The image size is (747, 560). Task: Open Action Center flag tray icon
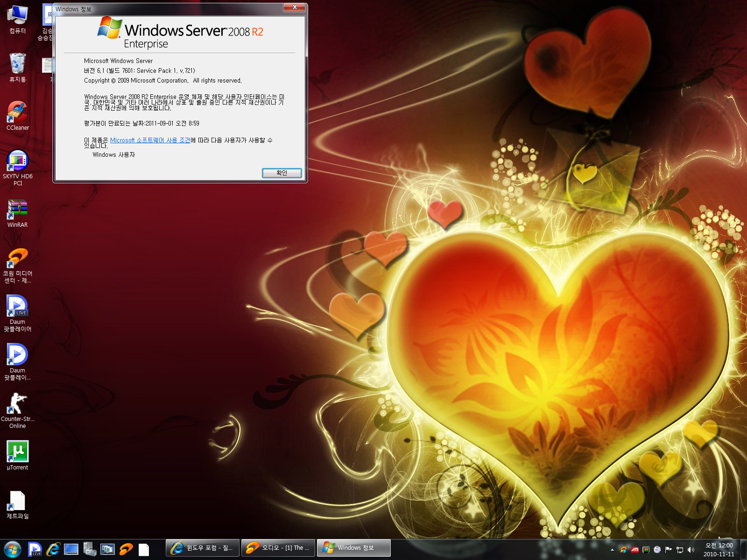(x=669, y=550)
